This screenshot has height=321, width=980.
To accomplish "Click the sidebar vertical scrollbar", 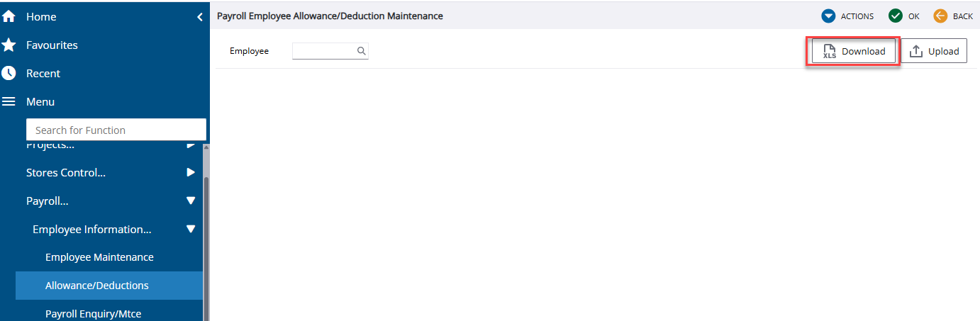I will pyautogui.click(x=206, y=234).
